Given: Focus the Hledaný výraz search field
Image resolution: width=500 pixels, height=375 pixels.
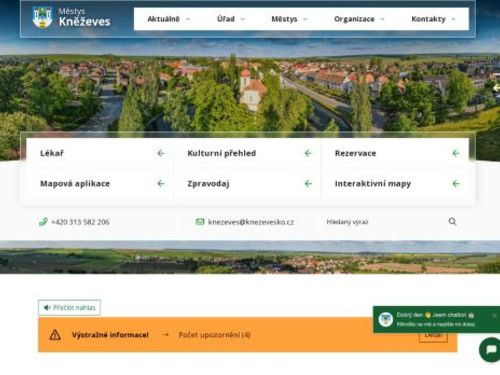Looking at the screenshot, I should point(383,222).
